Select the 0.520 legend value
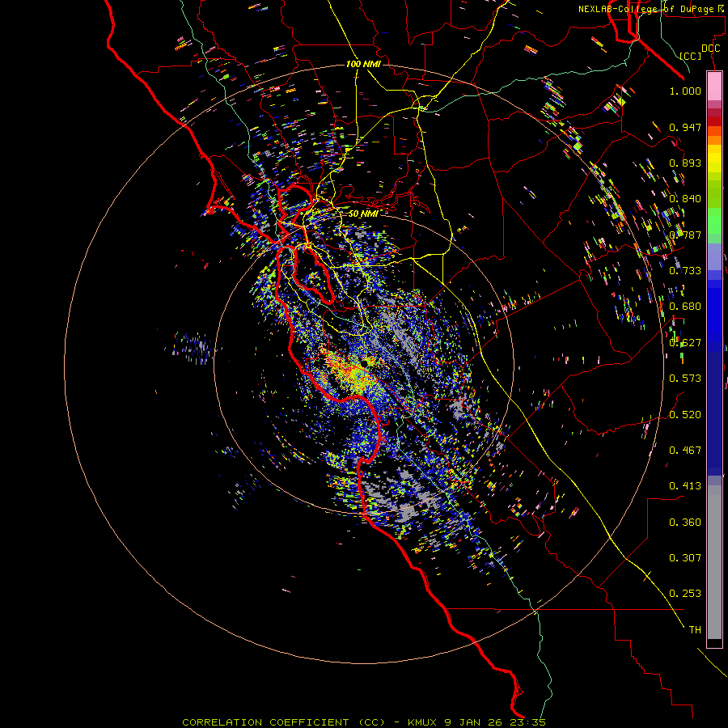The width and height of the screenshot is (728, 728). pyautogui.click(x=685, y=415)
